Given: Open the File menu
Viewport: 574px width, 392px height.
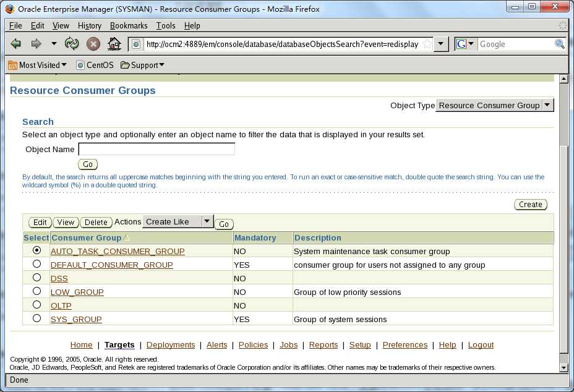Looking at the screenshot, I should click(x=15, y=25).
